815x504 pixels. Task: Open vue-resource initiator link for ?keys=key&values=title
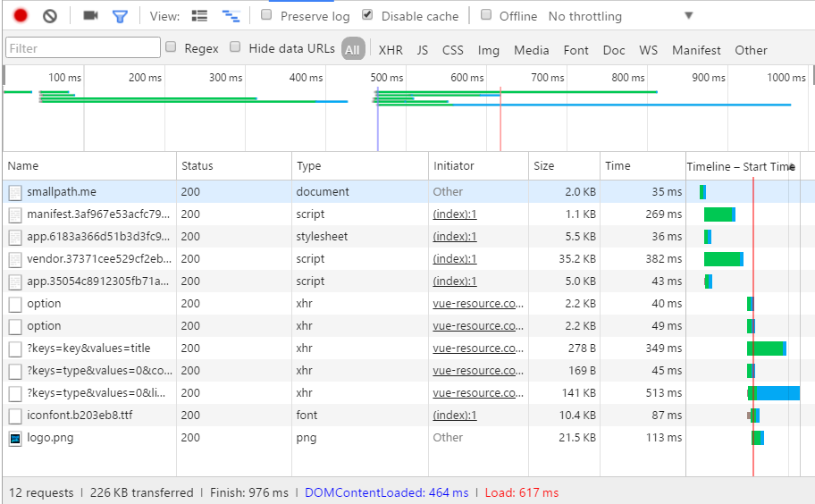click(x=478, y=349)
